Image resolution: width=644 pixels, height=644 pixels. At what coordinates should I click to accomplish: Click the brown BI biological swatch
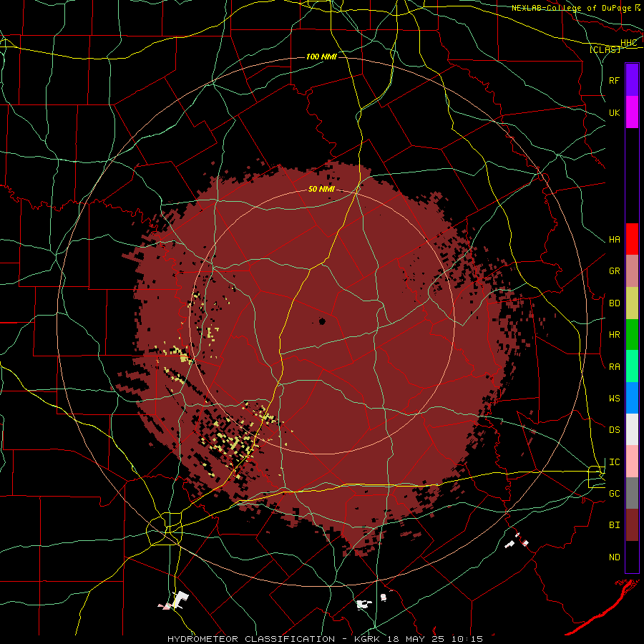(x=632, y=525)
